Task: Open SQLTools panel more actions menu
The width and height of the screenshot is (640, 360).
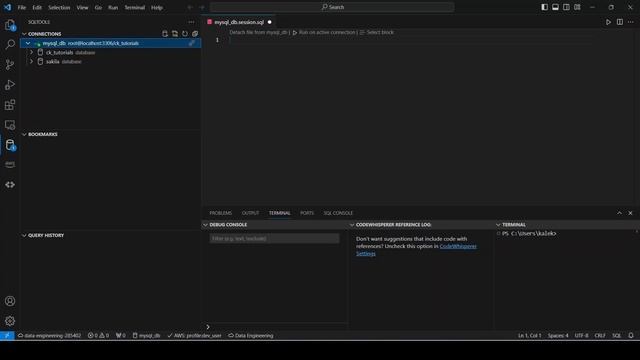Action: click(191, 22)
